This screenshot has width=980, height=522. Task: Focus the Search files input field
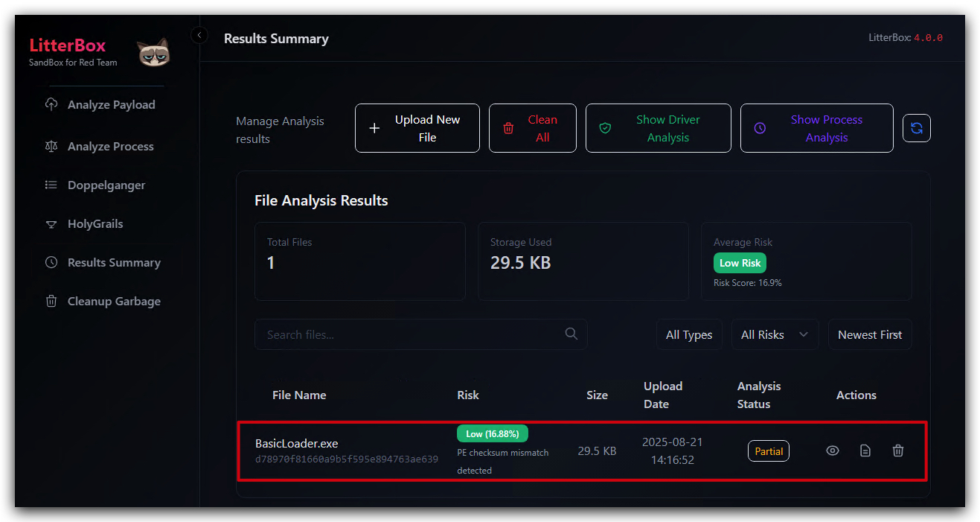[421, 334]
